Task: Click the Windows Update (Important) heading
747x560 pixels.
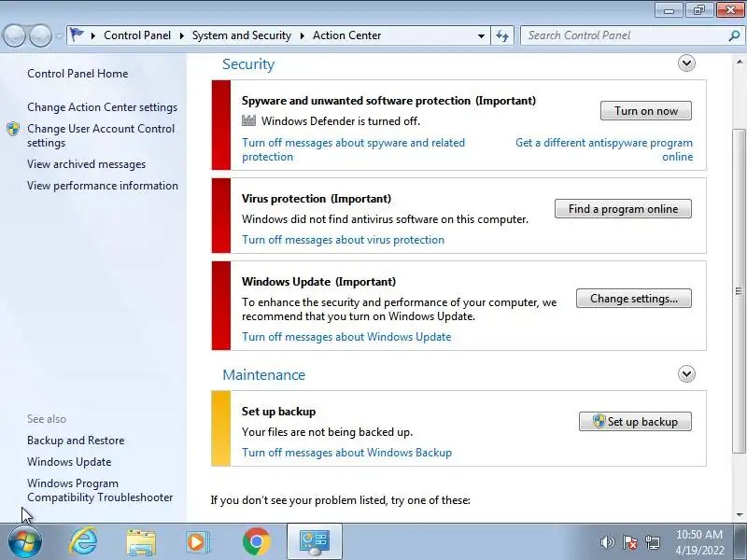Action: [318, 282]
